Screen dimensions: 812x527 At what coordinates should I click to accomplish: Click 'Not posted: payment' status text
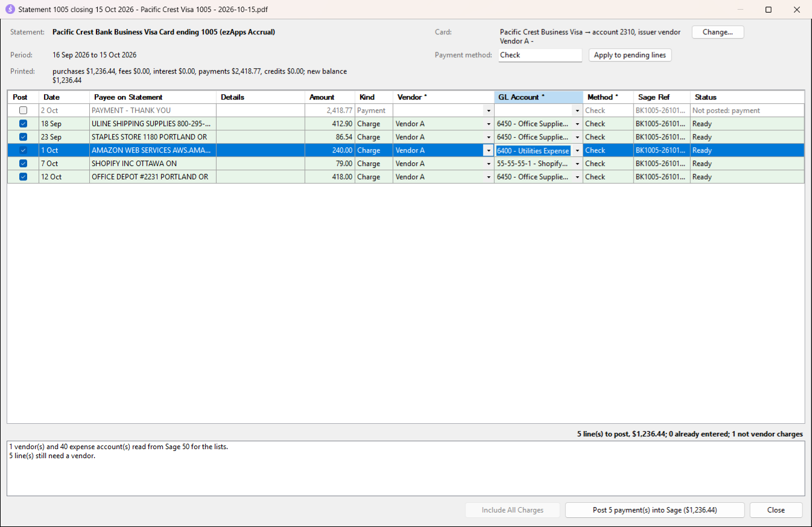pos(726,110)
